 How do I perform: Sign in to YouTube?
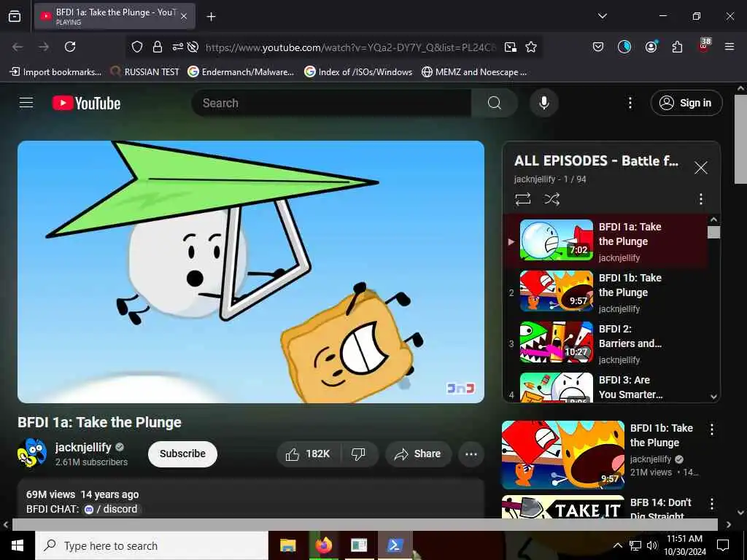tap(686, 103)
